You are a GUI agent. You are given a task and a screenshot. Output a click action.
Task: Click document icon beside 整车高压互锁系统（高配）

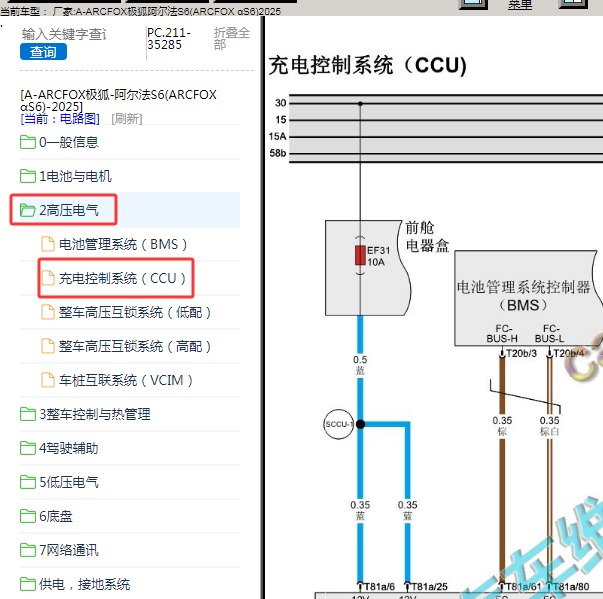tap(48, 346)
